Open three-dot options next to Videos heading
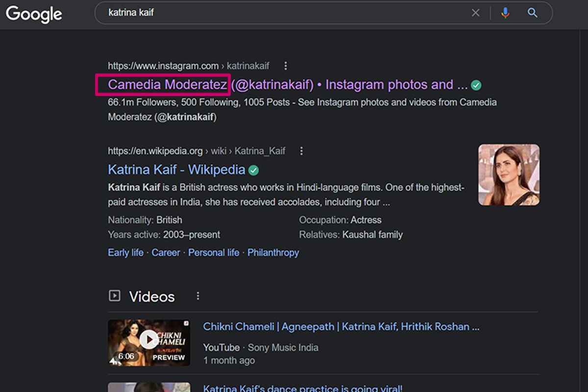588x392 pixels. click(x=198, y=296)
